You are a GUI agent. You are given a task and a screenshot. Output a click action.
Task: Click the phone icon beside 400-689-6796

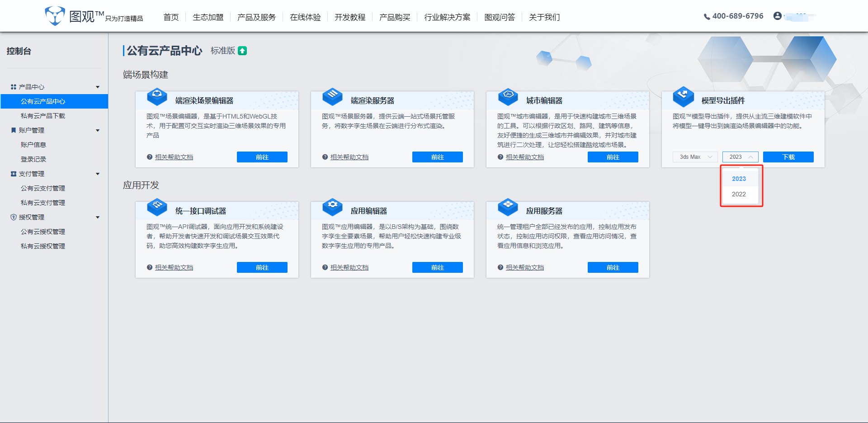(707, 17)
